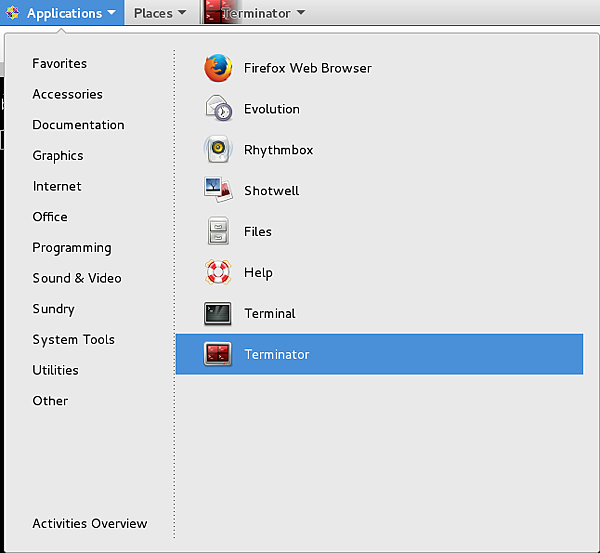Launch Firefox Web Browser by its label
The width and height of the screenshot is (600, 553).
[x=308, y=68]
